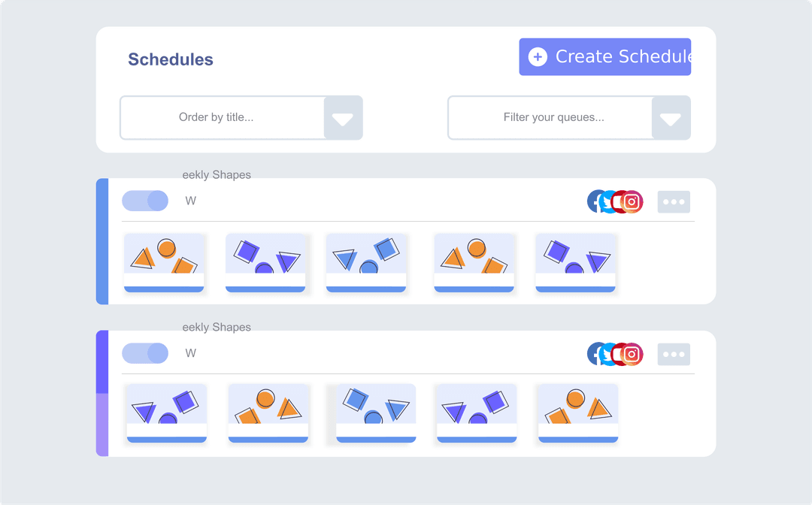Click the Twitter icon in the second schedule

[607, 354]
